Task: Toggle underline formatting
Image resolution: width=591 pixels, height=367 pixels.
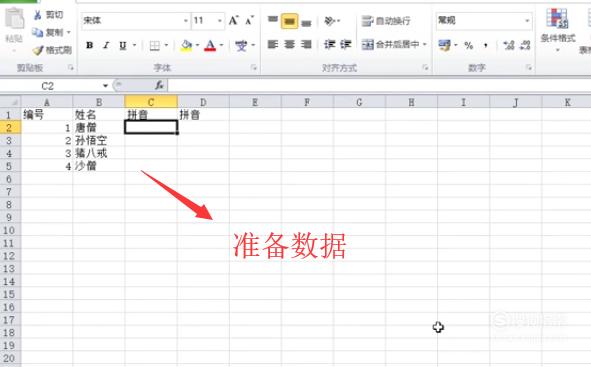Action: [x=122, y=46]
